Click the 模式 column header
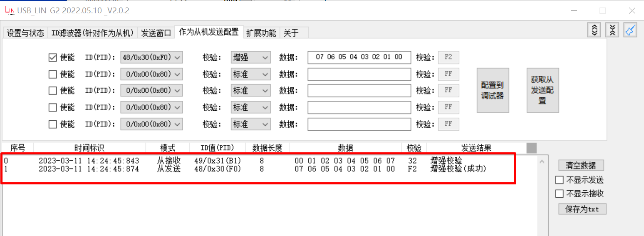 168,148
